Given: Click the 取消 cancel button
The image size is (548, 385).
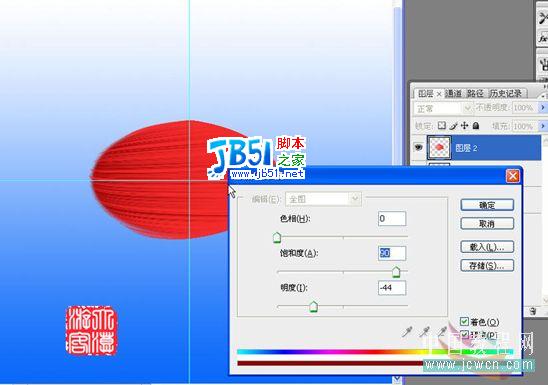Looking at the screenshot, I should 487,224.
